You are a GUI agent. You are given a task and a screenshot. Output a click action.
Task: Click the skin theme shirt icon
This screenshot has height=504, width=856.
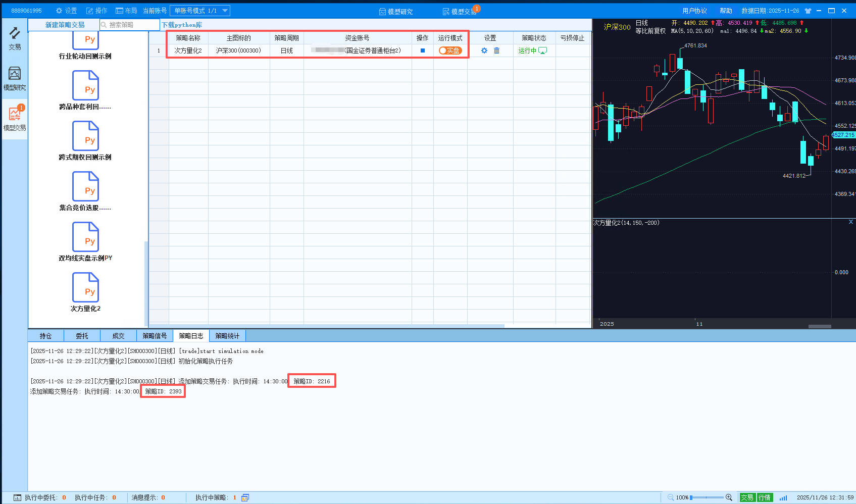pyautogui.click(x=808, y=11)
